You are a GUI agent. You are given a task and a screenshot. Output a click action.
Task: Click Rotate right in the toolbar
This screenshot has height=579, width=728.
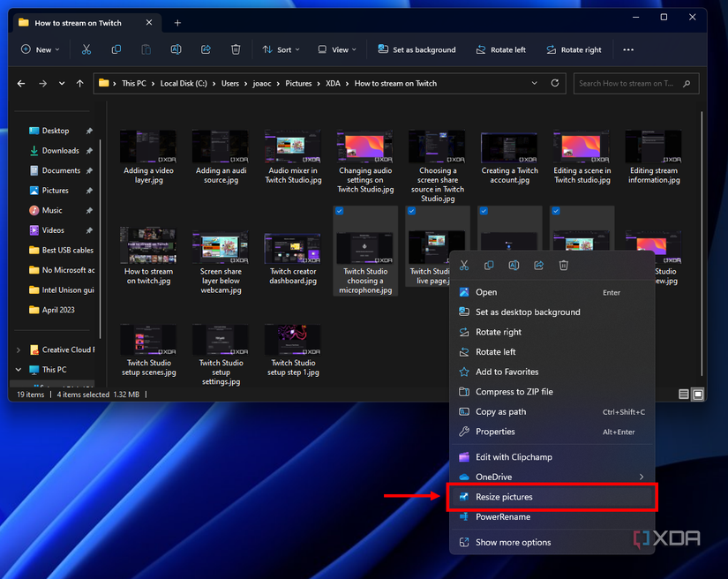574,49
